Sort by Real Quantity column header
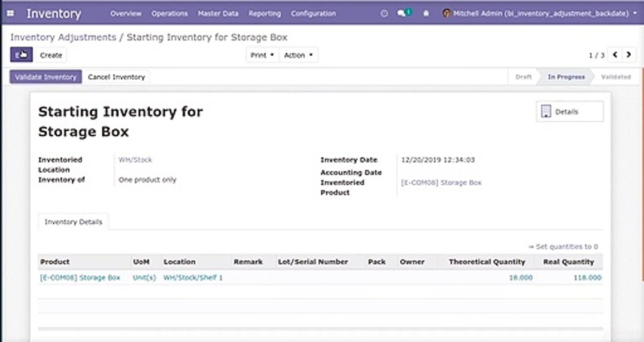This screenshot has height=342, width=644. [x=569, y=262]
